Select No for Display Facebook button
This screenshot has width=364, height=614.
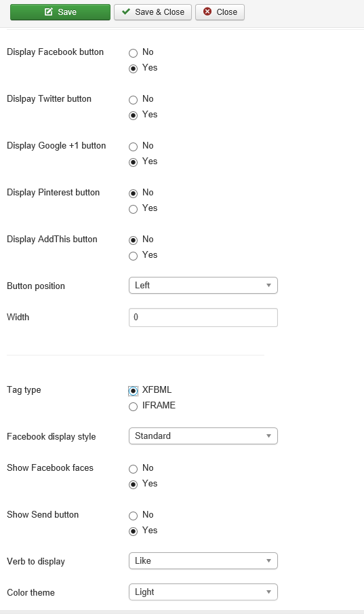point(133,53)
